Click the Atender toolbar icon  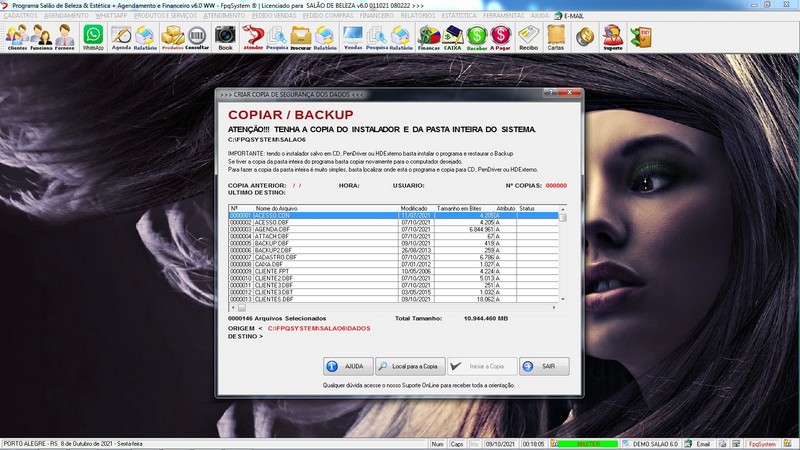coord(254,37)
